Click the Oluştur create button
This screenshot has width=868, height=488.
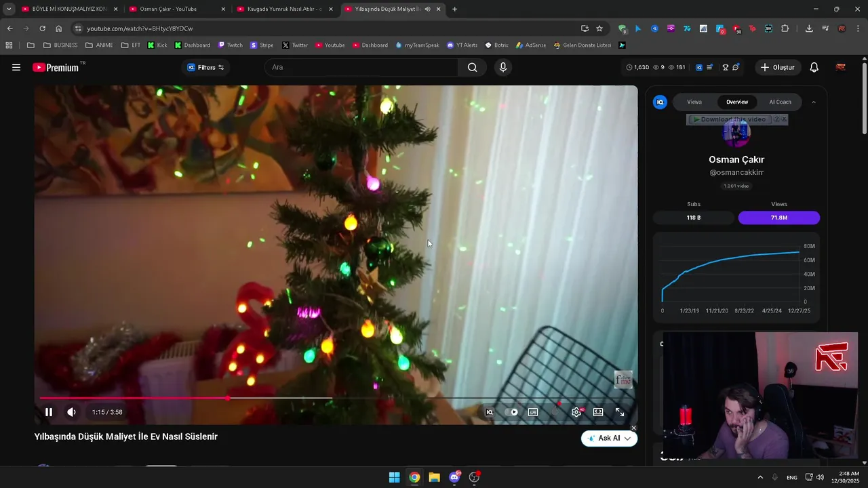[x=777, y=67]
